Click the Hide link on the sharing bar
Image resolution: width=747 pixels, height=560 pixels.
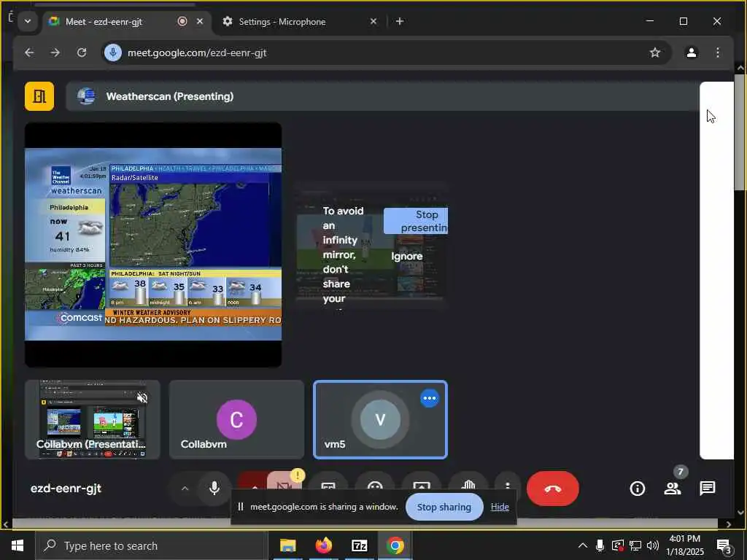pos(500,507)
